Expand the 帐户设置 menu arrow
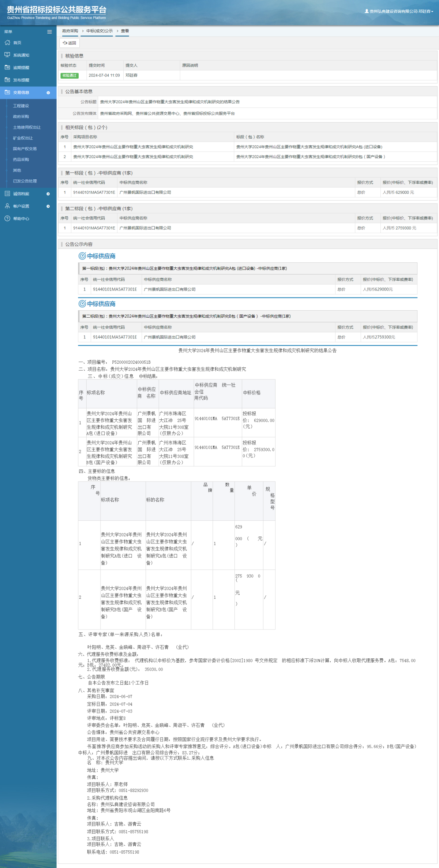This screenshot has height=868, width=439. 48,206
